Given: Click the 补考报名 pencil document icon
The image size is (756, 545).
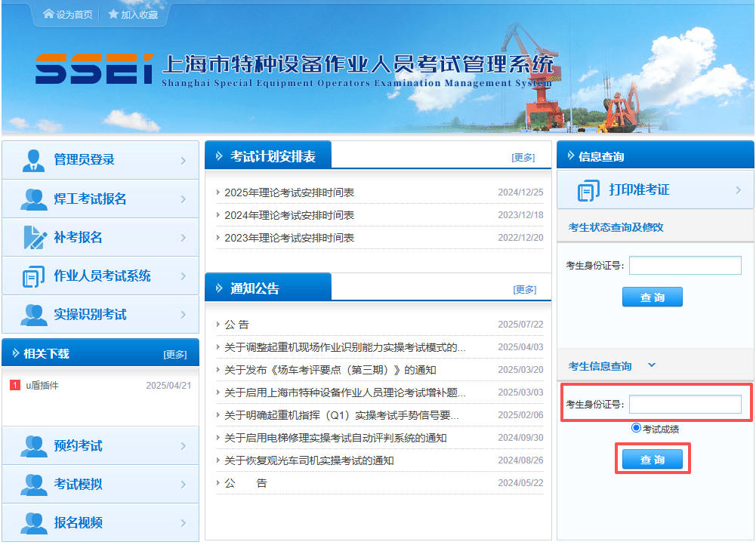Looking at the screenshot, I should click(x=34, y=238).
